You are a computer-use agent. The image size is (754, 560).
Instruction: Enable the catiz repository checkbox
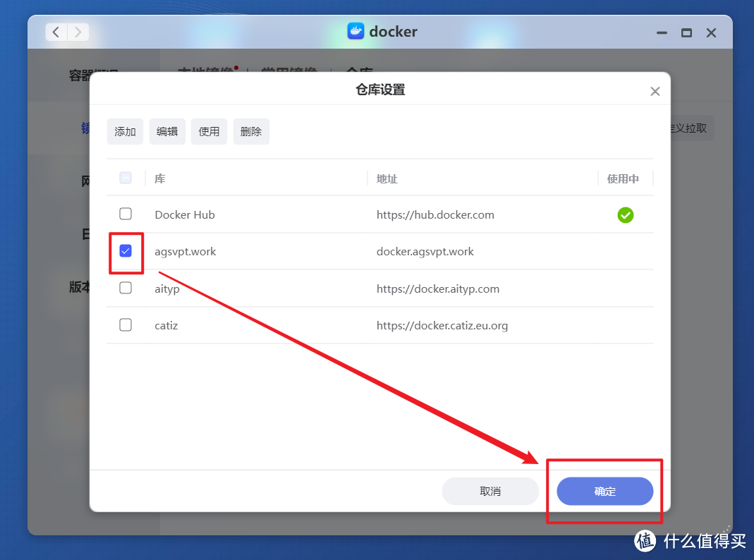point(126,324)
